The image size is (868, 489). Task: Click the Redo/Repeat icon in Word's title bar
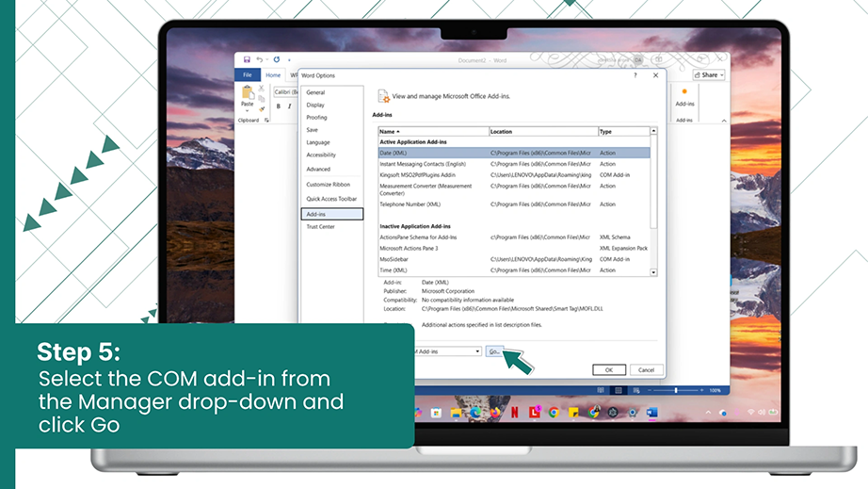(276, 59)
